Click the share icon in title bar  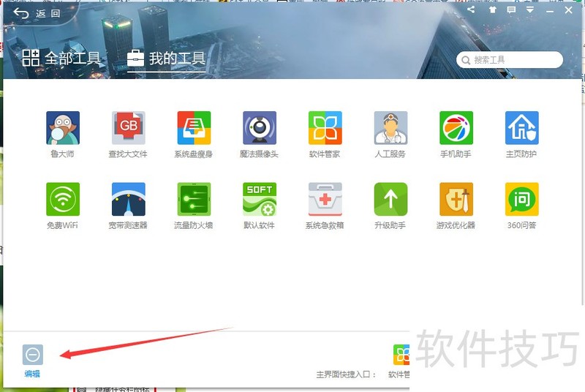[x=471, y=10]
